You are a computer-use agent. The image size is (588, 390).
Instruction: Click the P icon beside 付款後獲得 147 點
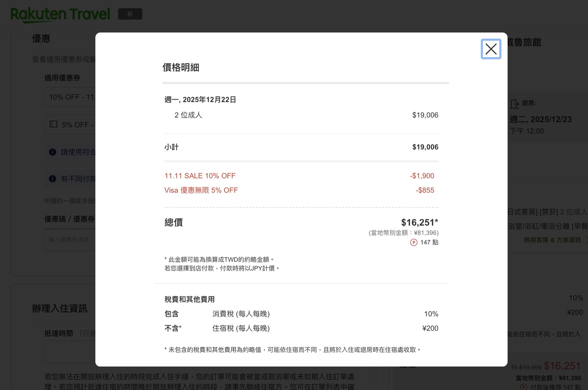tap(523, 387)
